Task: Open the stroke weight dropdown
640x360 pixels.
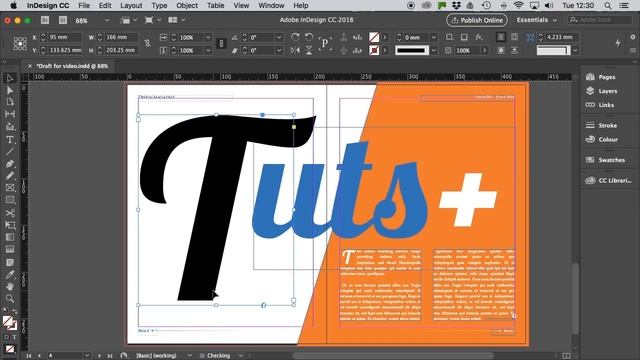Action: click(434, 37)
